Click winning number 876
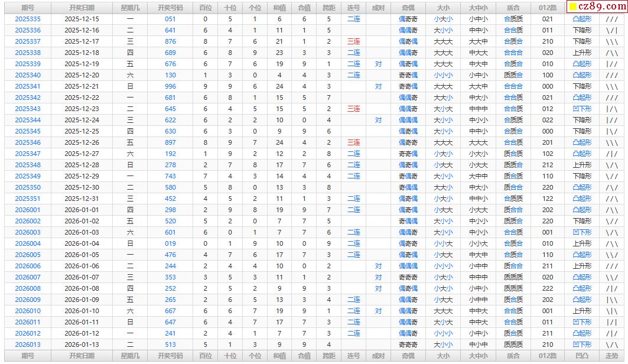Viewport: 628px width, 364px height. [170, 41]
